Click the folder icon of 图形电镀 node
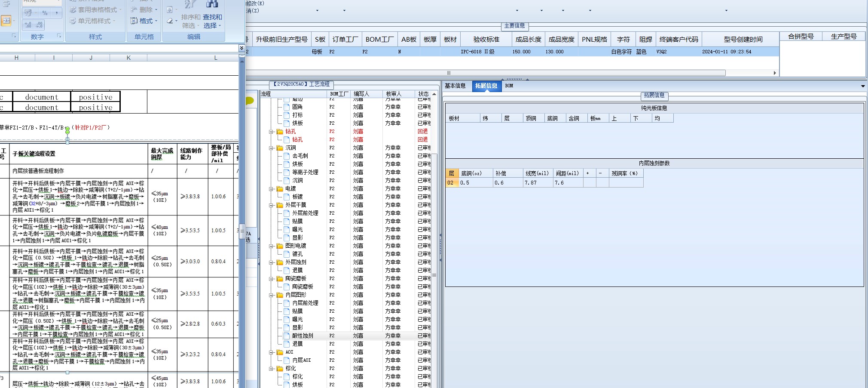This screenshot has width=868, height=388. pyautogui.click(x=280, y=246)
